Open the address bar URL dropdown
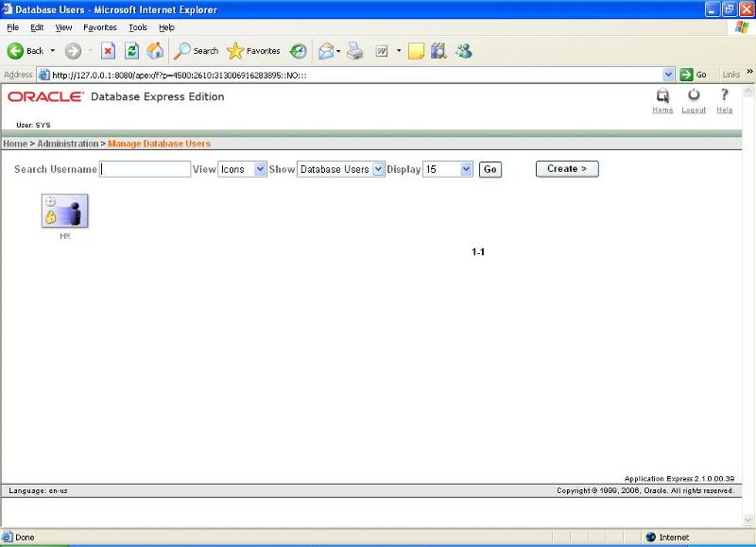 (668, 75)
